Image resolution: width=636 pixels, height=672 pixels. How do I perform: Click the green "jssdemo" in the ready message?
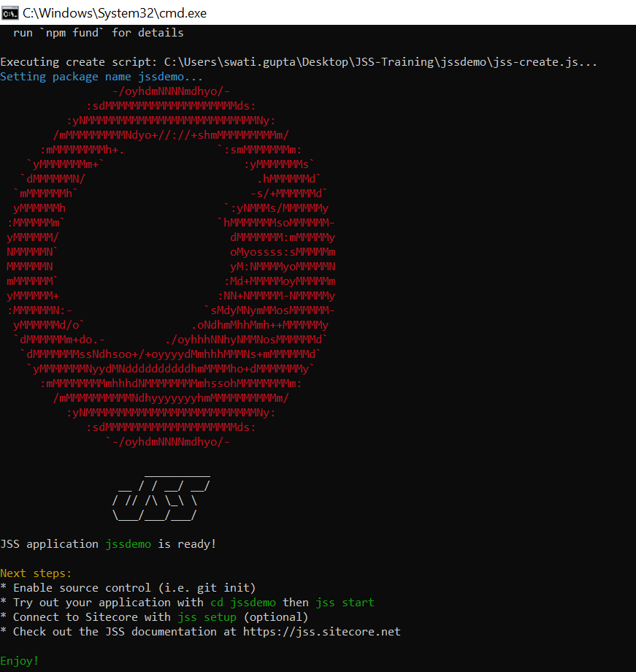pyautogui.click(x=128, y=544)
